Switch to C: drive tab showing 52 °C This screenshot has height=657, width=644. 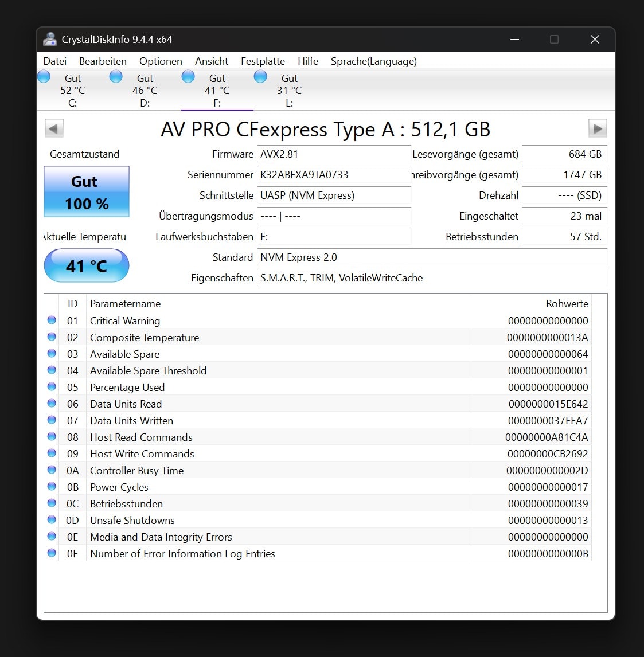(73, 90)
